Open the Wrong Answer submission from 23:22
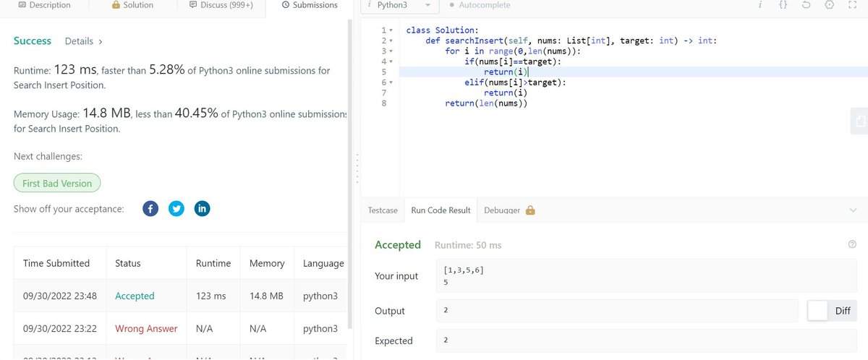The width and height of the screenshot is (868, 360). tap(146, 328)
